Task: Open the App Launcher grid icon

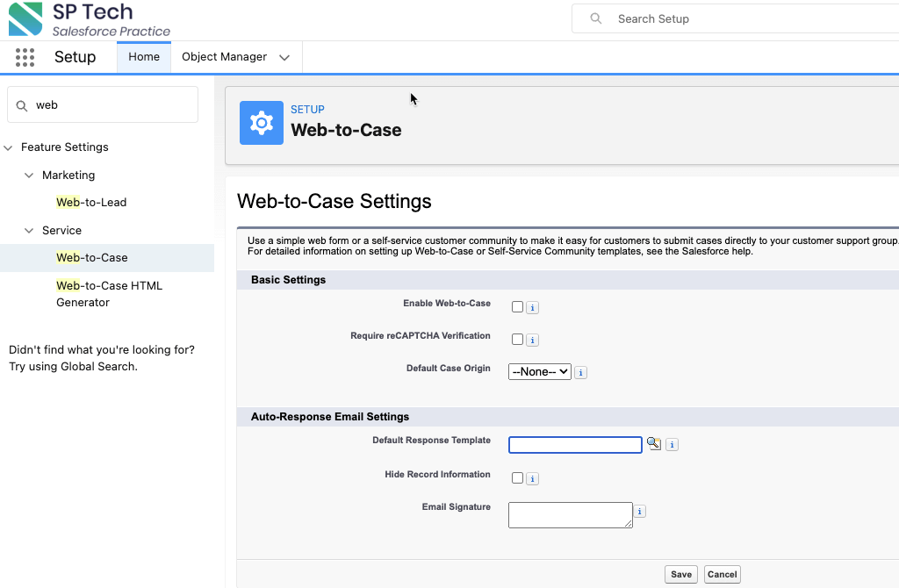Action: (25, 57)
